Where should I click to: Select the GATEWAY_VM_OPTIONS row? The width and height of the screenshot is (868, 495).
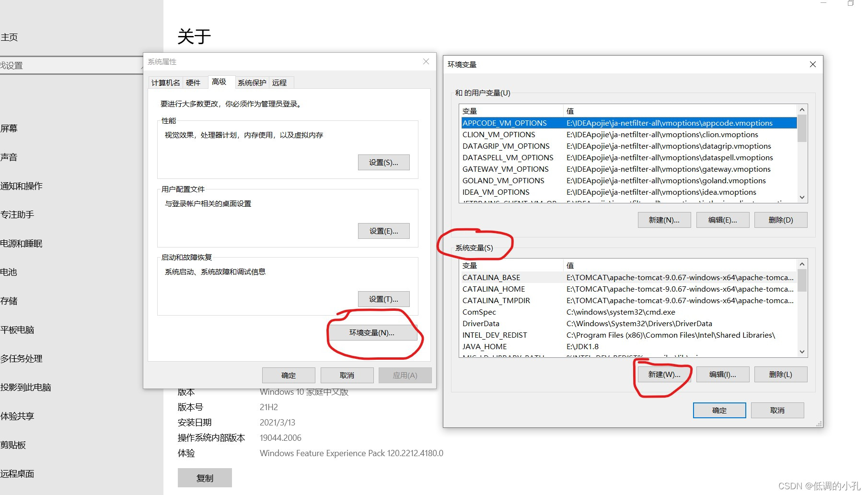tap(628, 169)
